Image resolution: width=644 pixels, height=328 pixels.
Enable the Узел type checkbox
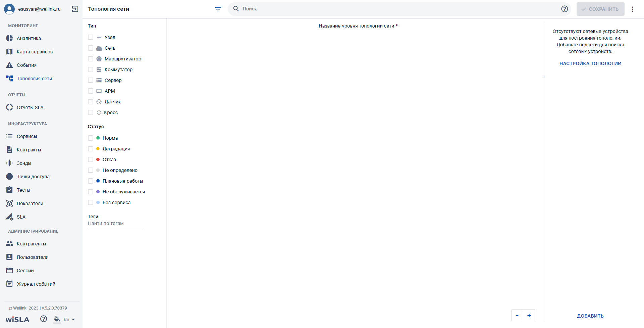pos(91,37)
